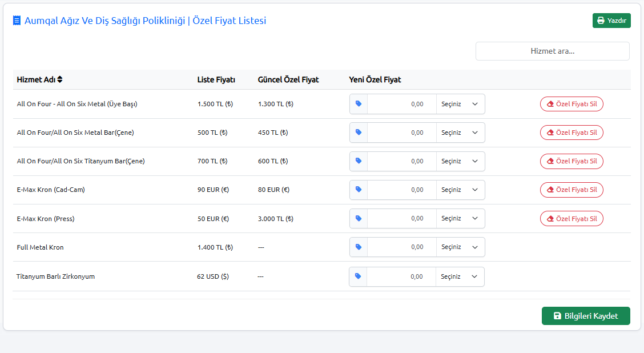Click the 80 EUR (€) current special price
The height and width of the screenshot is (353, 644).
(273, 190)
